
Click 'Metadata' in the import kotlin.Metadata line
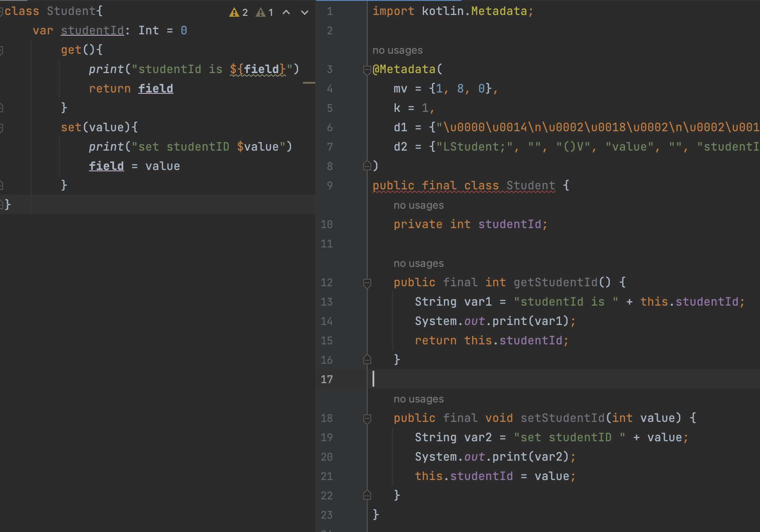[x=499, y=11]
